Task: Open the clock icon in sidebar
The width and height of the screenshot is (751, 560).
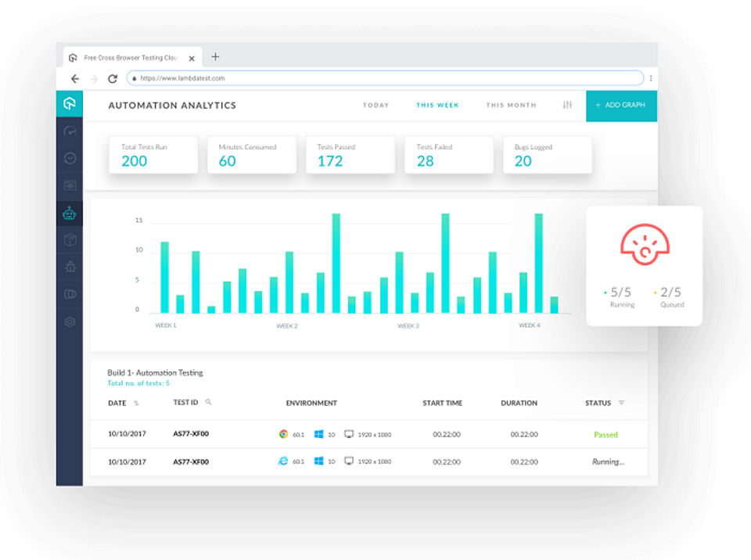Action: pos(70,158)
